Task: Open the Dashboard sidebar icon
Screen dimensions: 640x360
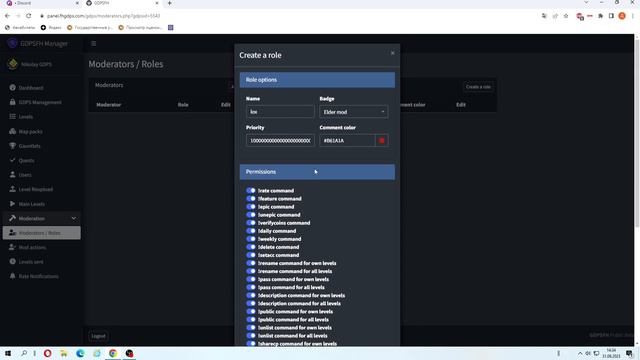Action: (x=12, y=88)
